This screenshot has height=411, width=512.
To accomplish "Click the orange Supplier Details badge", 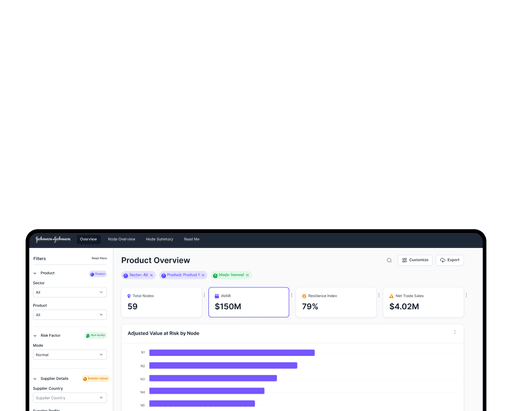I will click(x=95, y=379).
